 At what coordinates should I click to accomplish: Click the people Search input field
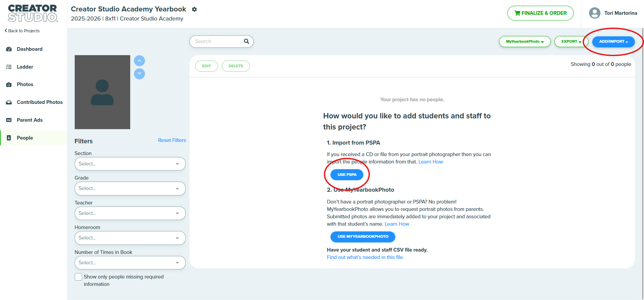point(217,41)
